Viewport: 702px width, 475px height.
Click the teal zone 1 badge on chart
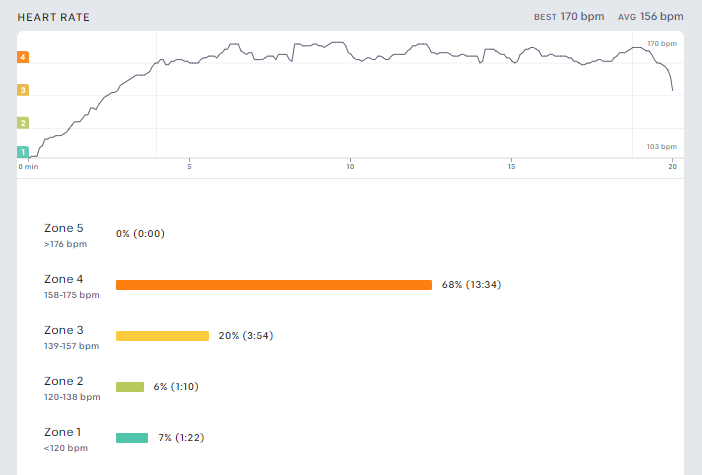pyautogui.click(x=23, y=152)
